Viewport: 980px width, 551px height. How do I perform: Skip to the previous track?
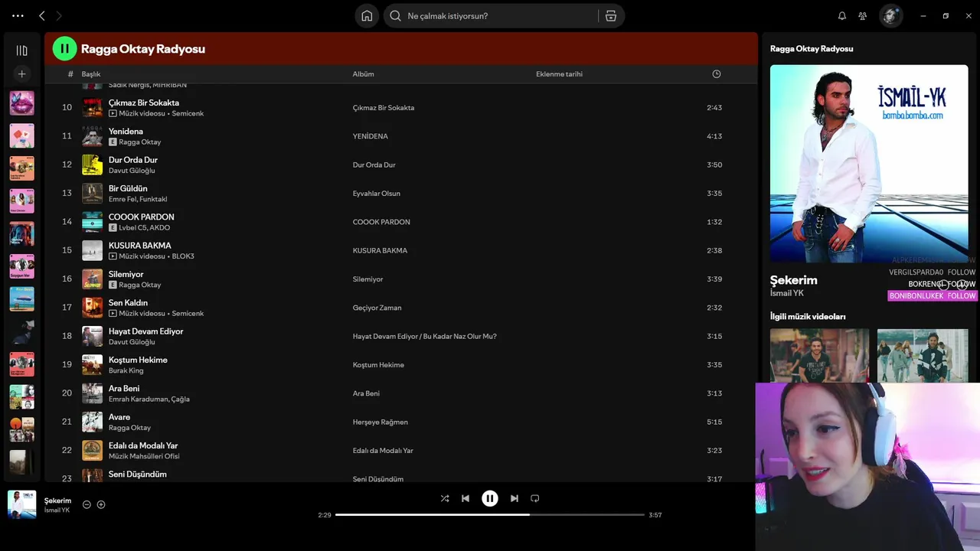[x=465, y=498]
